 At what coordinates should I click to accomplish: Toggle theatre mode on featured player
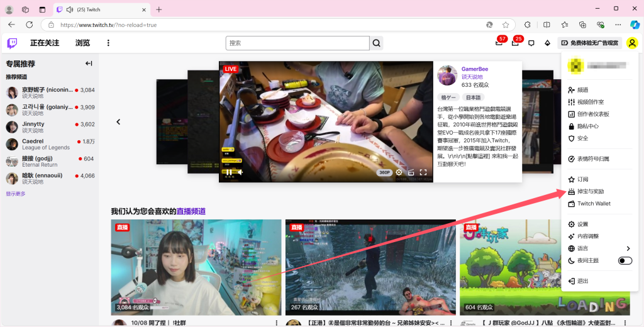tap(411, 172)
